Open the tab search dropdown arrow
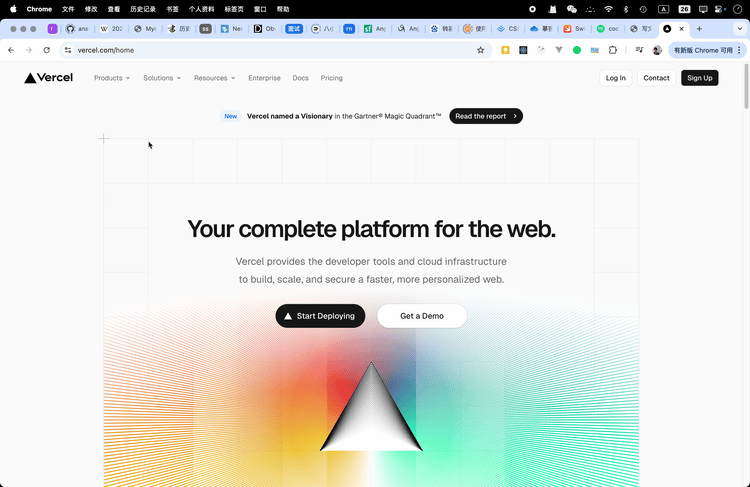750x487 pixels. [x=739, y=29]
